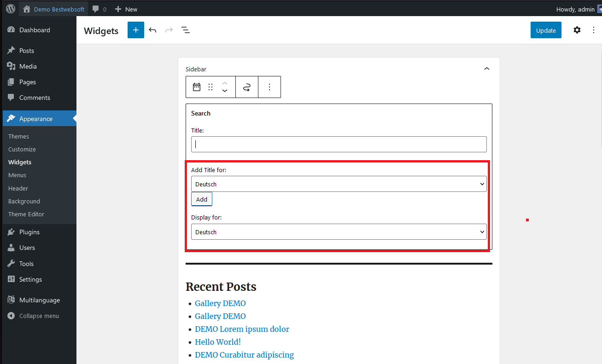This screenshot has width=602, height=364.
Task: Open Settings menu item
Action: 30,279
